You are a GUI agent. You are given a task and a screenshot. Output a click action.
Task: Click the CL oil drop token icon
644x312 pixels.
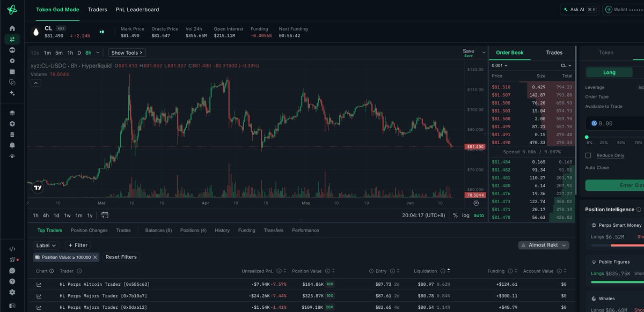36,32
